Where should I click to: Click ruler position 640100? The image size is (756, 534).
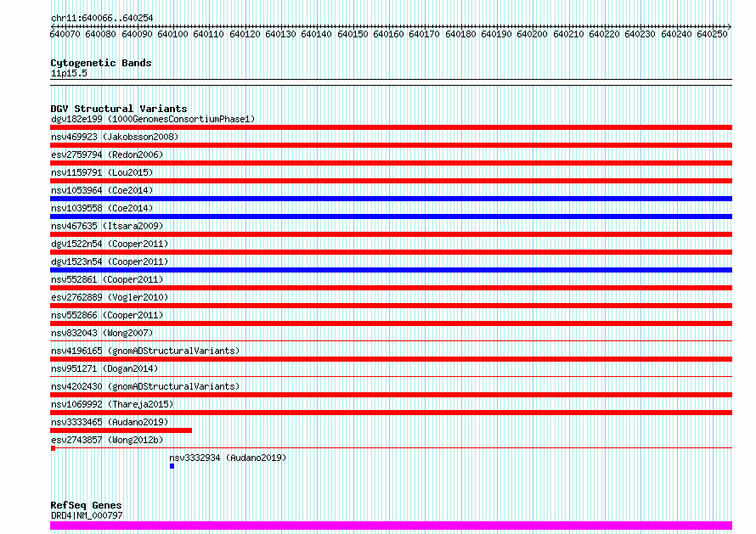pyautogui.click(x=172, y=34)
